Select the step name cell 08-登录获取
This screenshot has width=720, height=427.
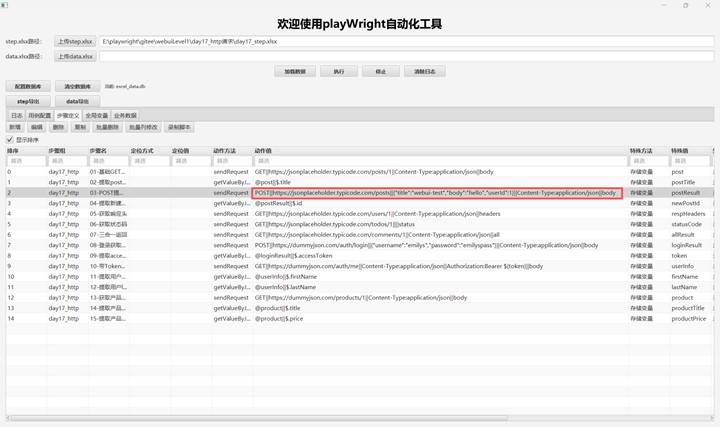point(107,245)
